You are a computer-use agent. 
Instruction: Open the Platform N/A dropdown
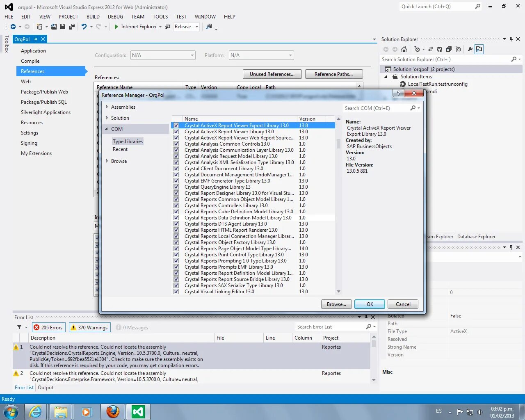tap(261, 55)
